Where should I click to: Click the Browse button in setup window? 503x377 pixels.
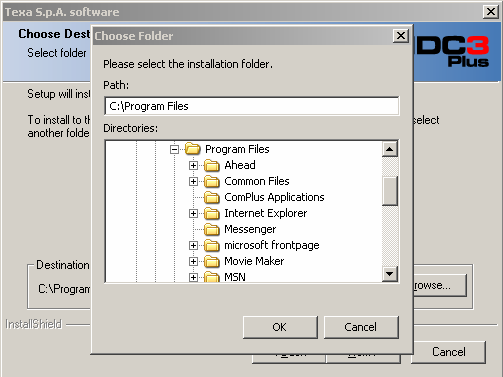440,285
